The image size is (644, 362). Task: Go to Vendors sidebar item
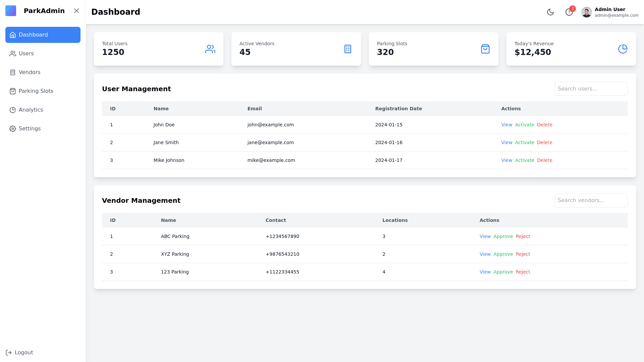(x=29, y=72)
